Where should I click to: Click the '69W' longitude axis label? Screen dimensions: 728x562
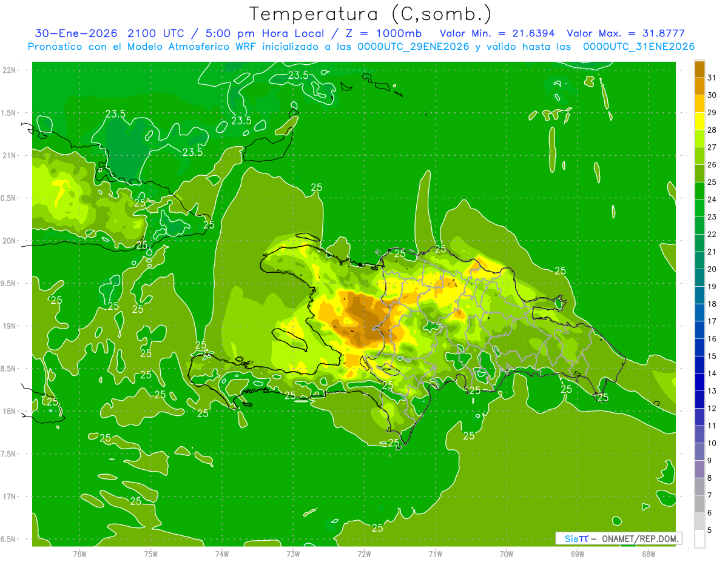click(x=578, y=553)
